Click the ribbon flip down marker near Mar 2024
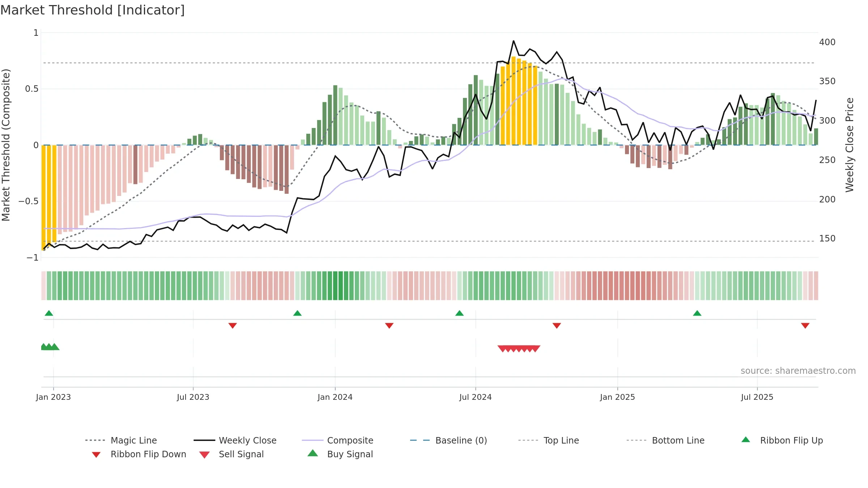This screenshot has width=868, height=488. (389, 326)
